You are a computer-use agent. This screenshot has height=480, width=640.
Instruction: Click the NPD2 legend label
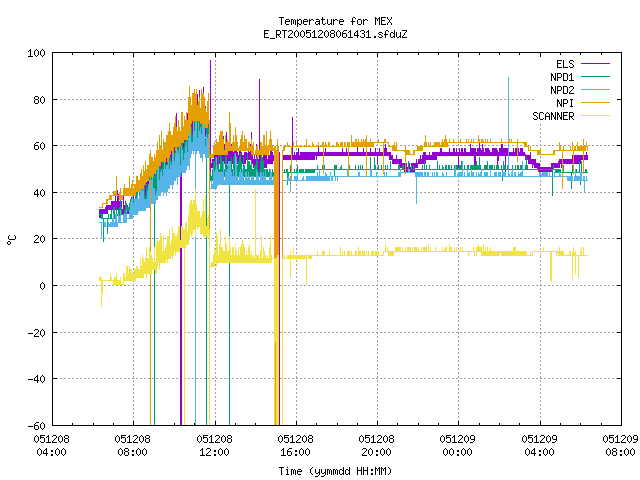pos(562,90)
